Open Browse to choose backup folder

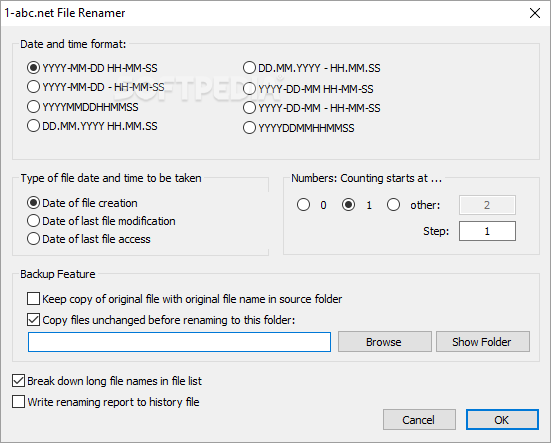384,342
